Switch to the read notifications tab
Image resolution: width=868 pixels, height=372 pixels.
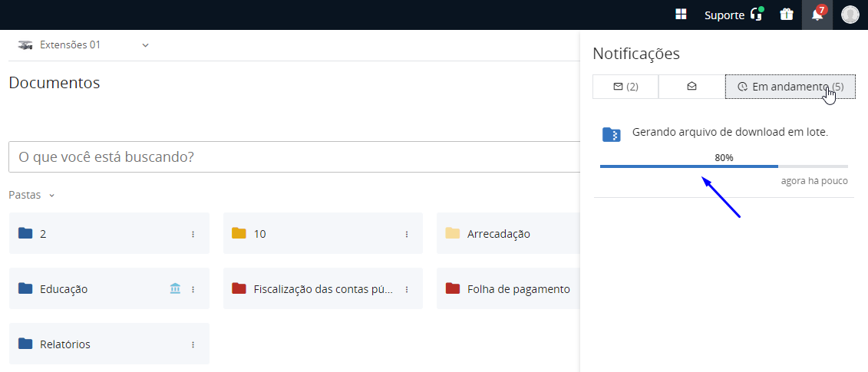coord(691,87)
